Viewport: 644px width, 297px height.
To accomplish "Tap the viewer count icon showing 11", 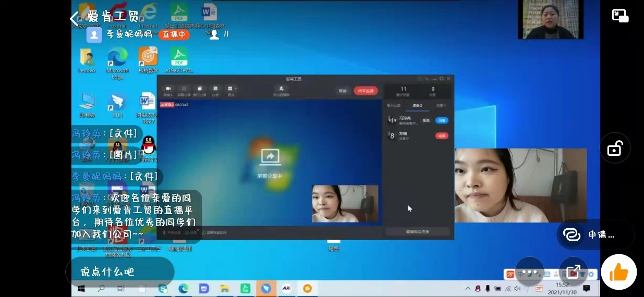I will pos(213,34).
